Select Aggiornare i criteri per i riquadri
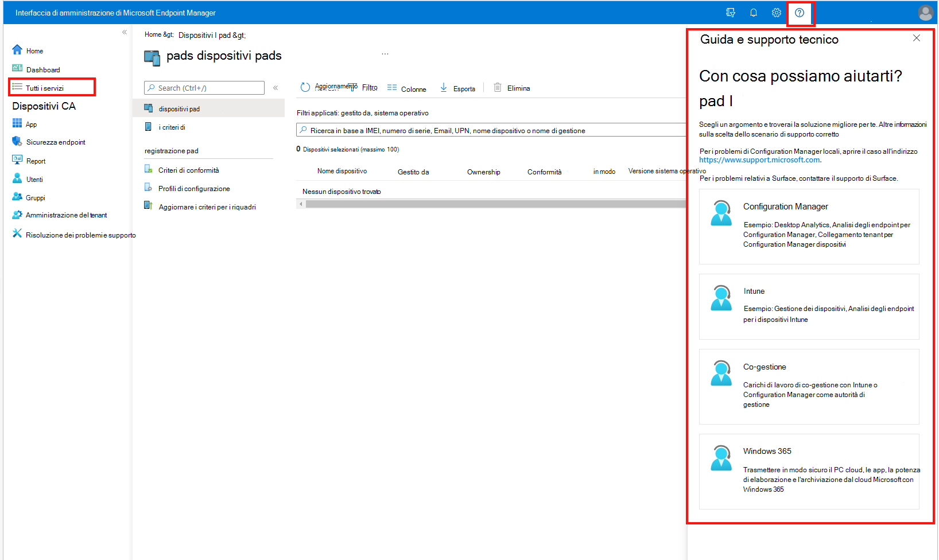The height and width of the screenshot is (560, 939). 207,207
